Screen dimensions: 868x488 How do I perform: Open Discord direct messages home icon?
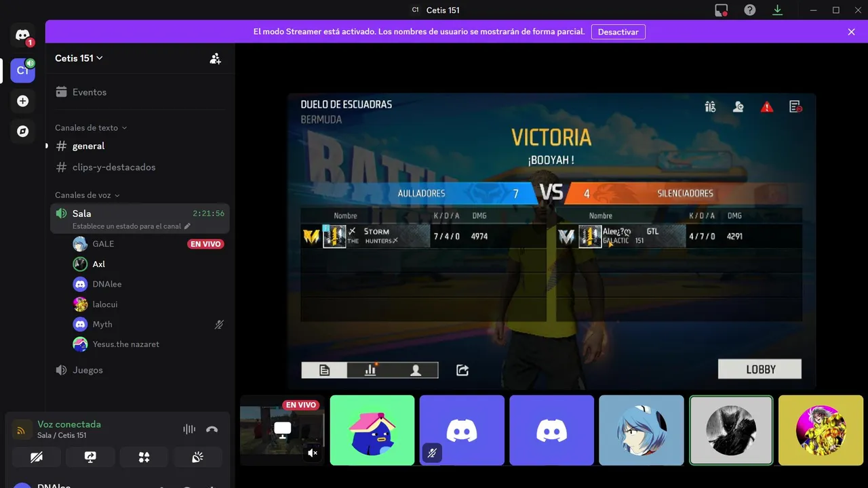pyautogui.click(x=22, y=35)
